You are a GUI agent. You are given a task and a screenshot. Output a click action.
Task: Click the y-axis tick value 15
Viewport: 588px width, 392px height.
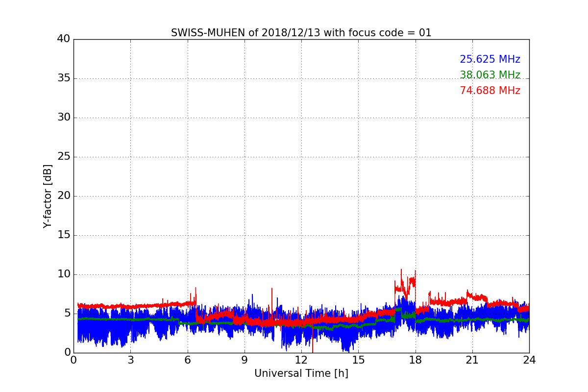point(64,235)
